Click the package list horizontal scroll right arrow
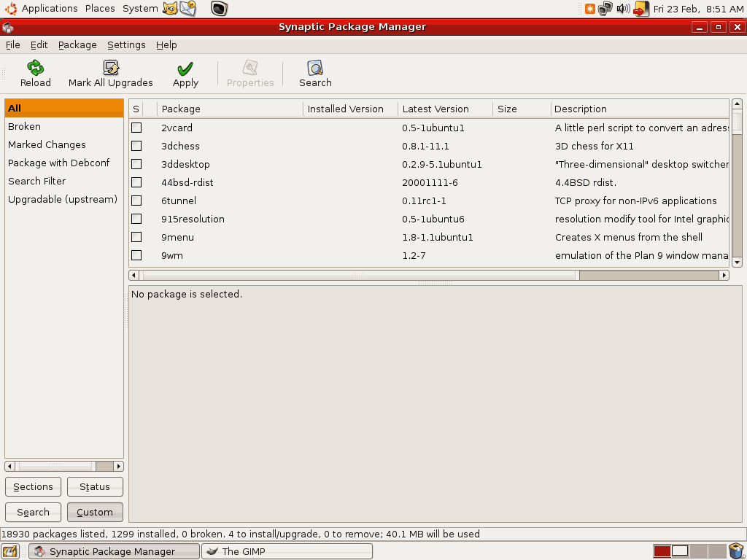The height and width of the screenshot is (560, 747). coord(724,275)
